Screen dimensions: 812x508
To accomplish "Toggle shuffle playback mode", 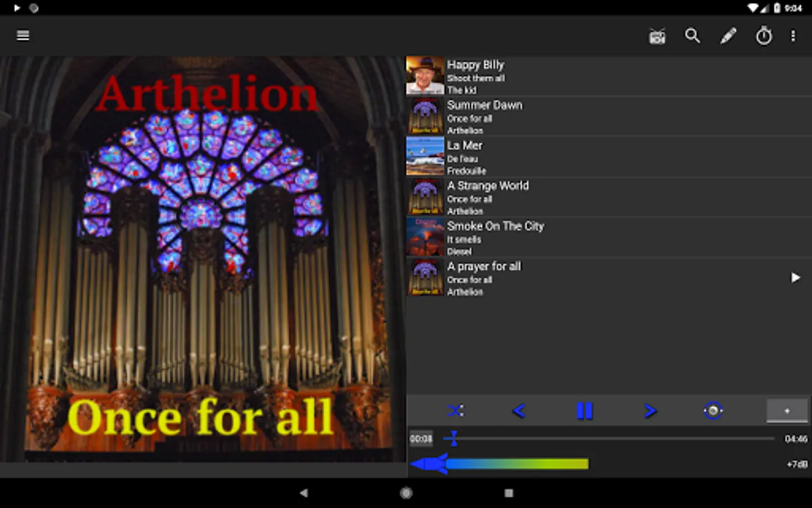I will [456, 410].
